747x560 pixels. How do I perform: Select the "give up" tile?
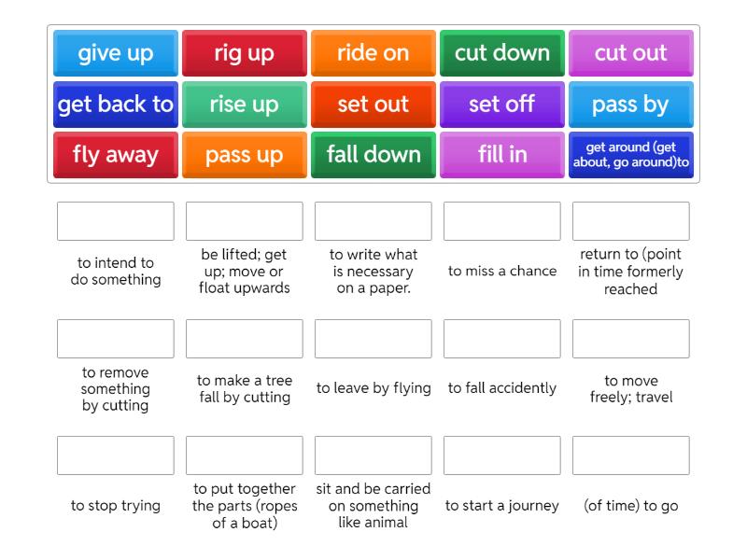pyautogui.click(x=115, y=53)
